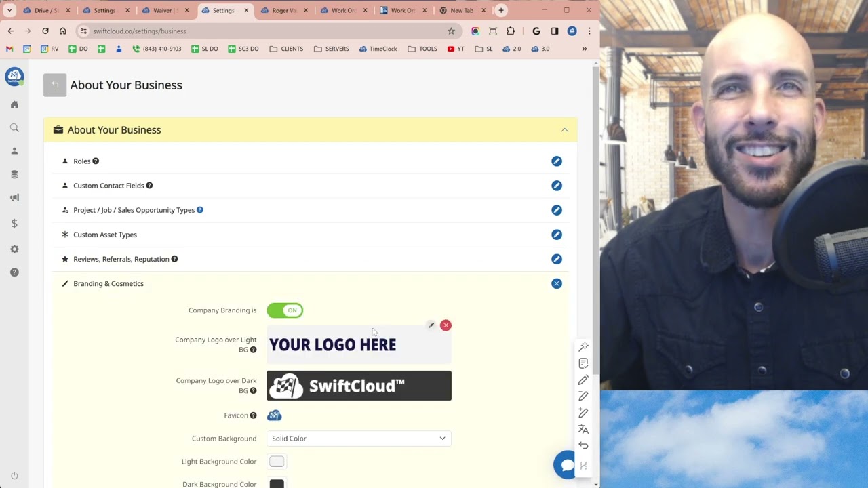Click the back arrow button beside page title
Screen dimensions: 868x488
tap(55, 85)
